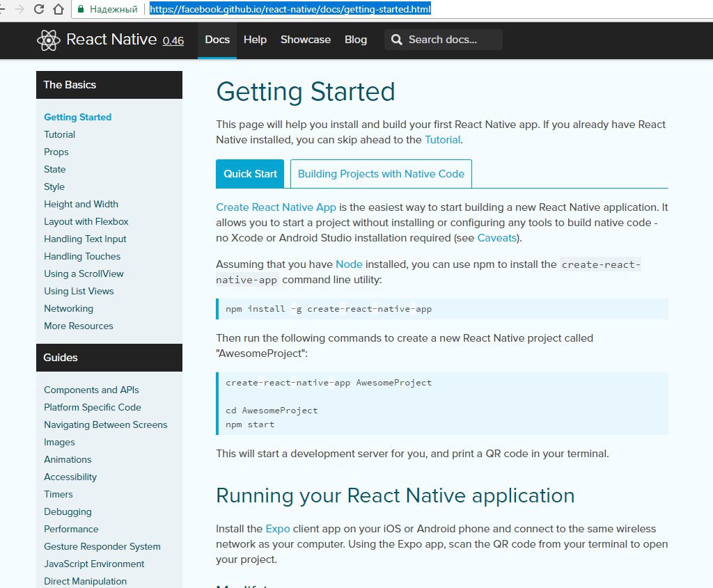
Task: Open Direct Manipulation guide
Action: [x=86, y=581]
